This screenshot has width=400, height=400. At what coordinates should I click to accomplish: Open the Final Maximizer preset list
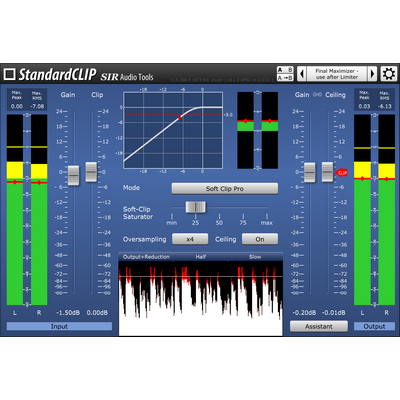pos(337,74)
